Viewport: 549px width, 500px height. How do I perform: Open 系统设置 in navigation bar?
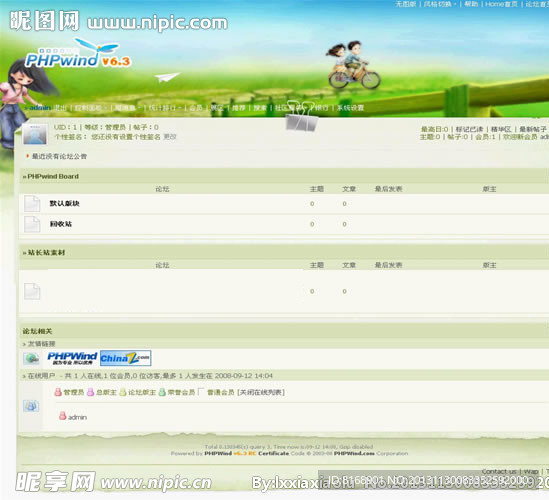pyautogui.click(x=350, y=108)
